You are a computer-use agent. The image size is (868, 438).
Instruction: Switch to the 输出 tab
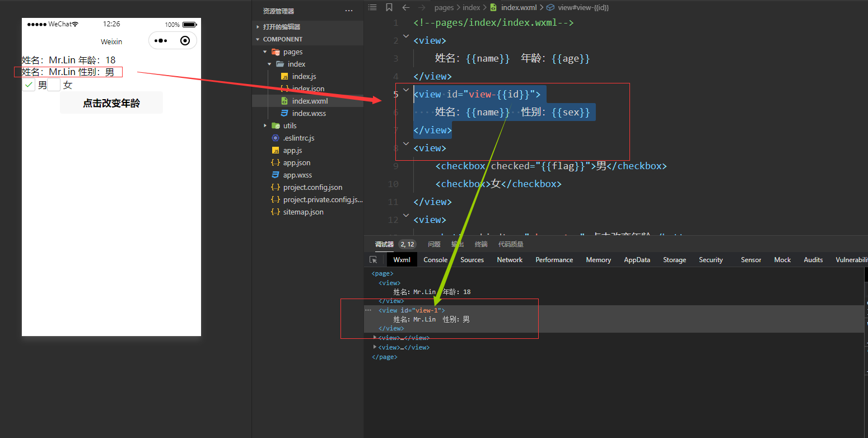458,244
